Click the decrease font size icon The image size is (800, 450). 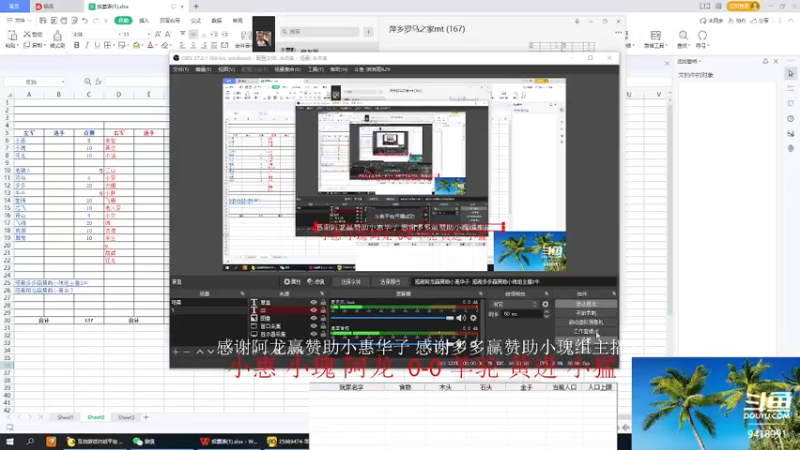(167, 34)
